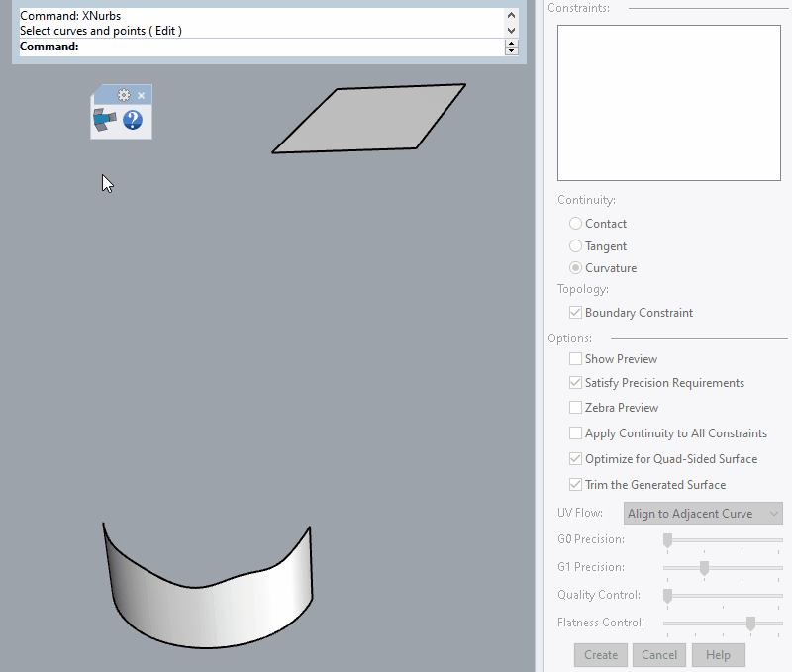
Task: Disable Satisfy Precision Requirements
Action: click(575, 383)
